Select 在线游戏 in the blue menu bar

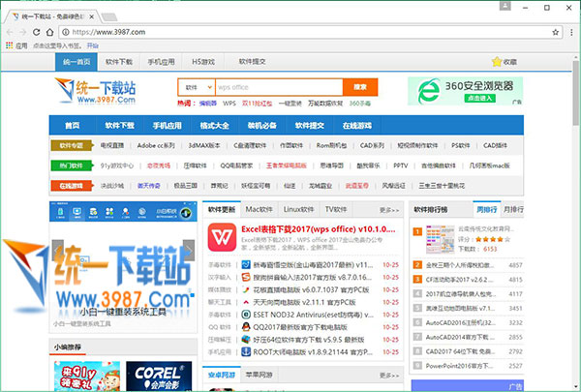[x=356, y=126]
